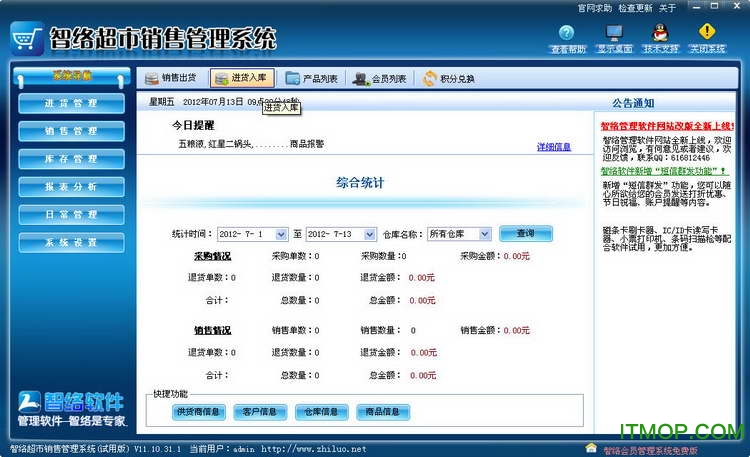Expand the start date dropdown 2012-7-1
This screenshot has height=457, width=750.
click(x=281, y=234)
